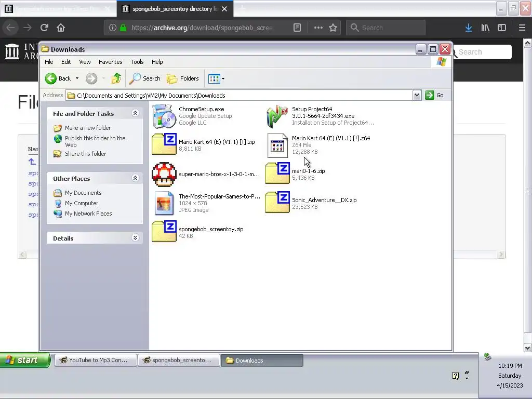Screen dimensions: 532x399
Task: Click the address path field
Action: click(x=239, y=96)
